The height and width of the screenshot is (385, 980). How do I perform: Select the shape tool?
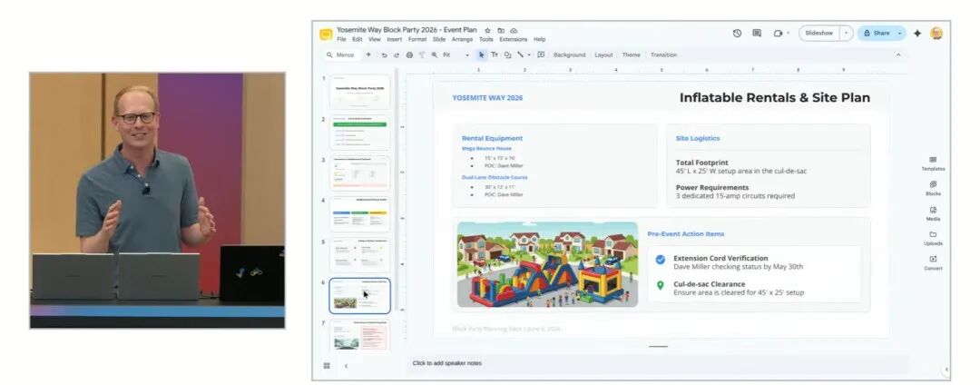coord(507,55)
